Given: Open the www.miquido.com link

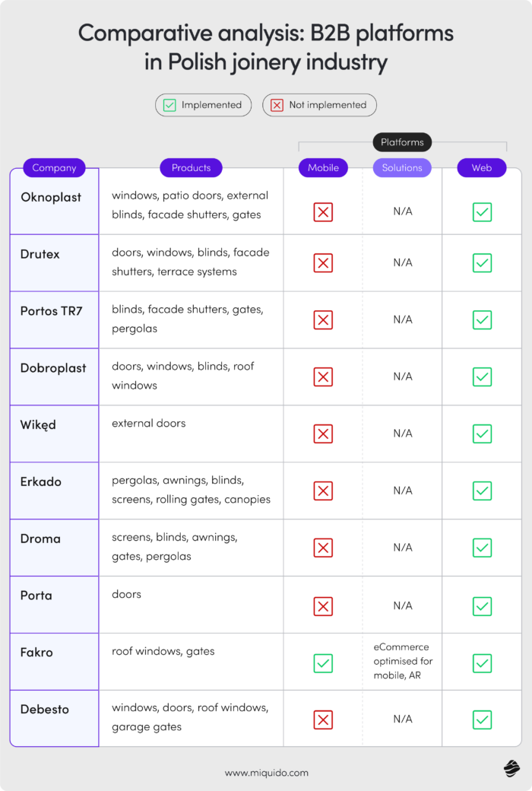Looking at the screenshot, I should click(267, 773).
